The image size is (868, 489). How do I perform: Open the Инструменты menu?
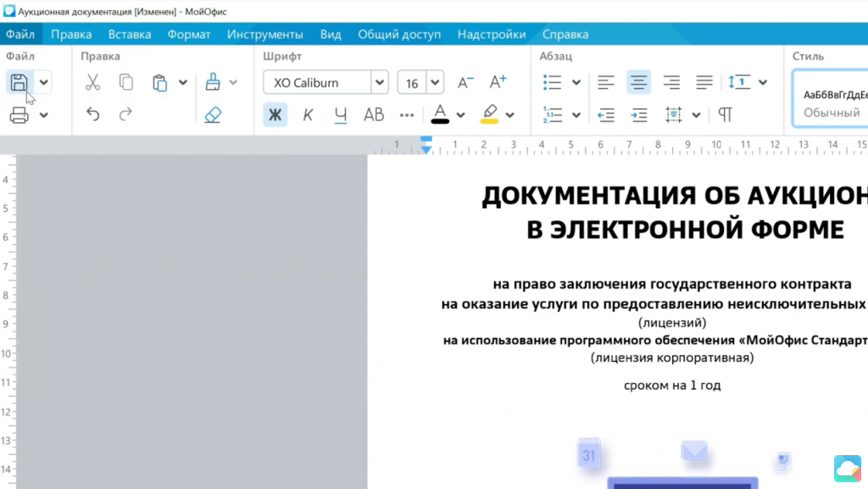point(265,34)
